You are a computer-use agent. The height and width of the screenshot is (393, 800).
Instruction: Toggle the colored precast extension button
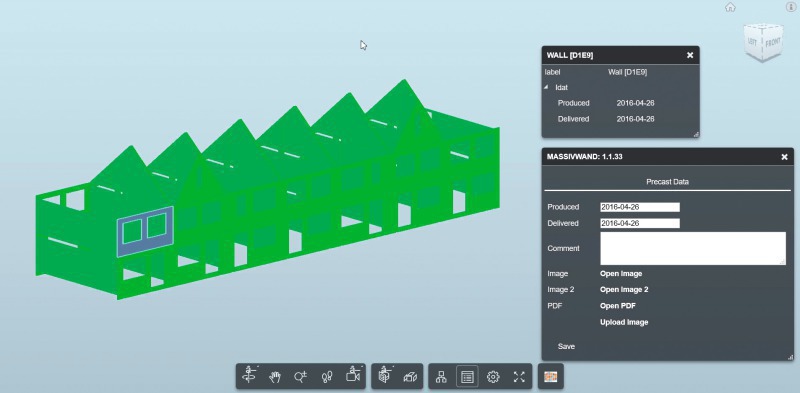click(551, 377)
